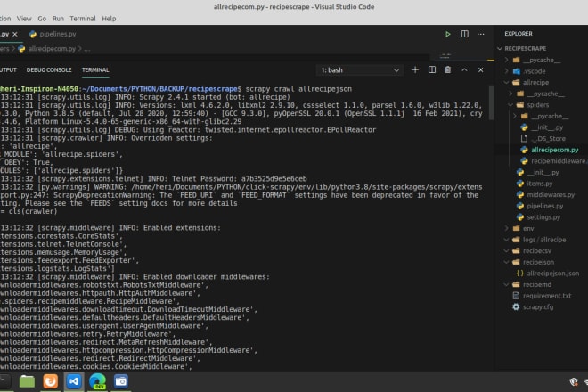Maximize panel size with up chevron
Image resolution: width=588 pixels, height=392 pixels.
click(464, 69)
